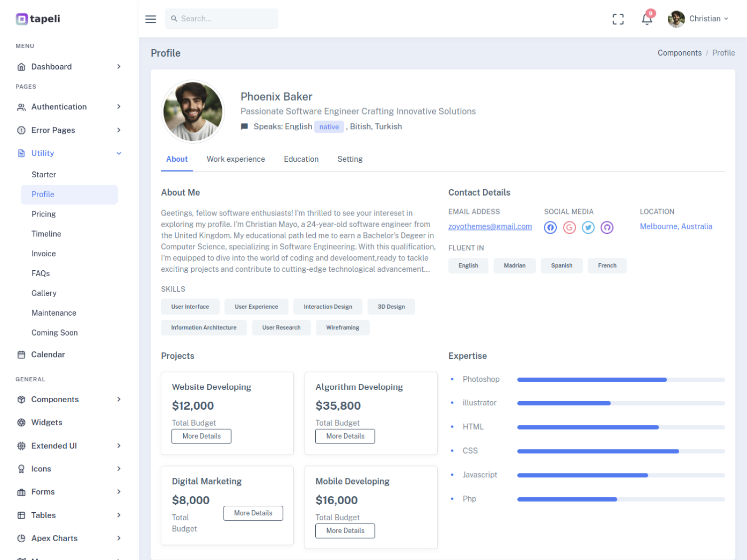Open the GitHub social icon
Image resolution: width=747 pixels, height=560 pixels.
pyautogui.click(x=607, y=227)
